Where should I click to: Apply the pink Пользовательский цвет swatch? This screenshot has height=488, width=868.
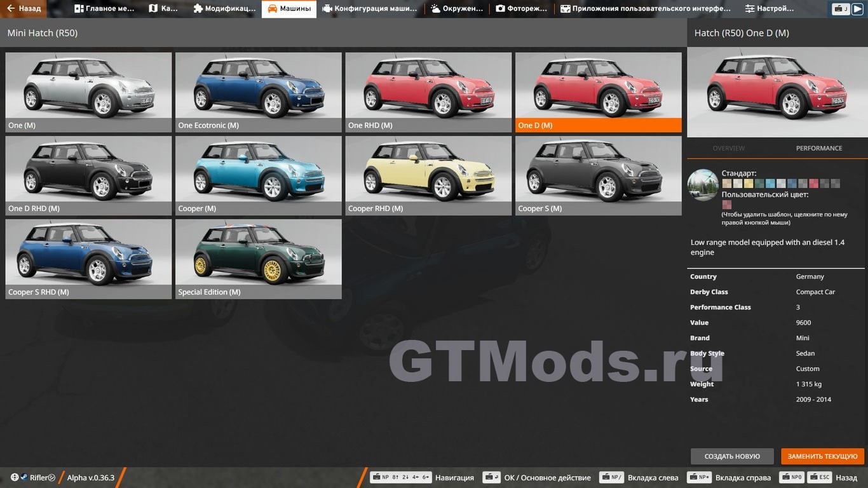click(726, 205)
